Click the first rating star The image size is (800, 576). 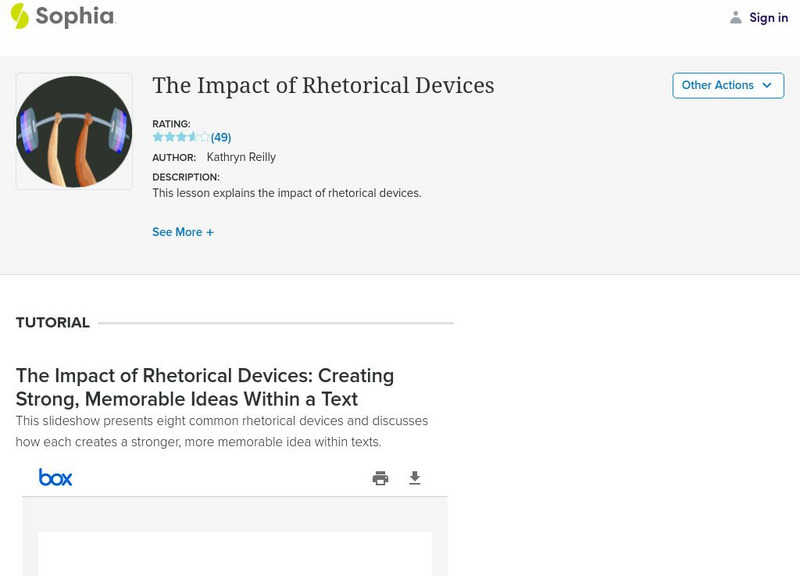158,137
